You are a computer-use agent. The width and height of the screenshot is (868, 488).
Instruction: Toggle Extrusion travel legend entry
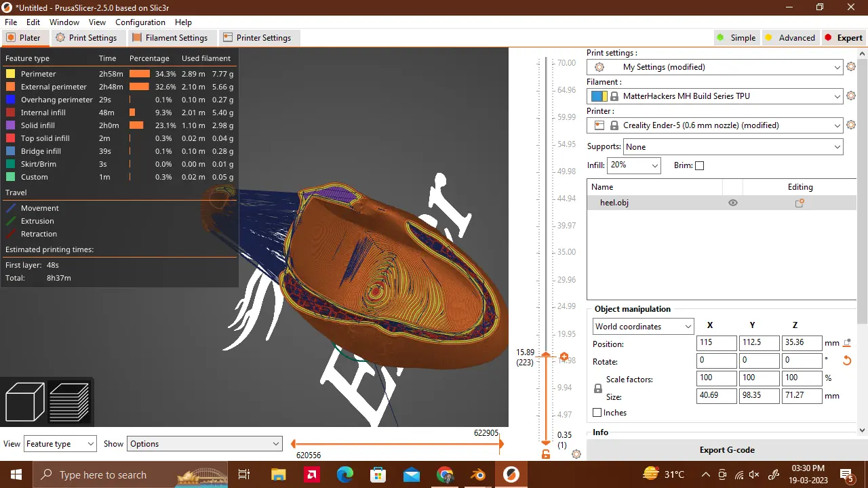coord(30,221)
